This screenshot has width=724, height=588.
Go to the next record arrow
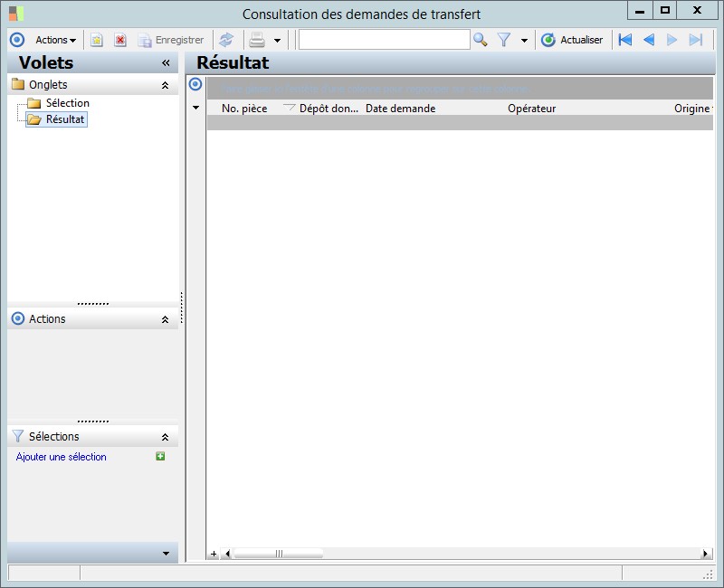click(672, 40)
